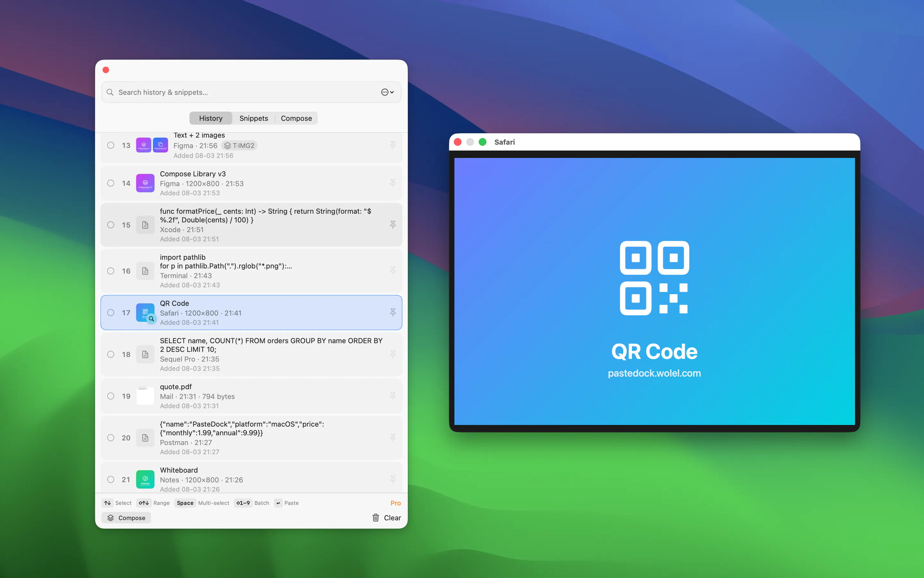
Task: Click 'Sequel Pro · 21:35' source text
Action: pyautogui.click(x=189, y=359)
